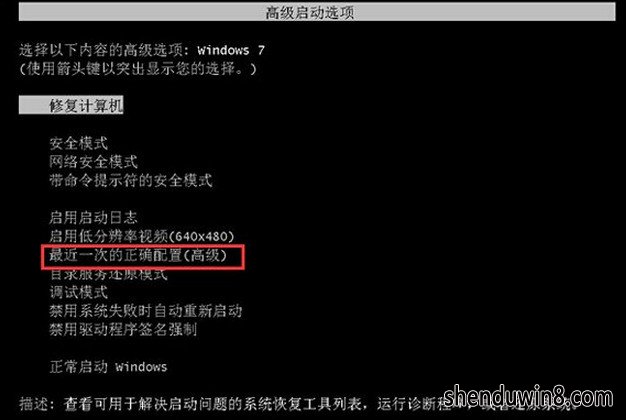This screenshot has height=420, width=626.
Task: Pick 带命令提示符的安全模式 option
Action: [131, 180]
